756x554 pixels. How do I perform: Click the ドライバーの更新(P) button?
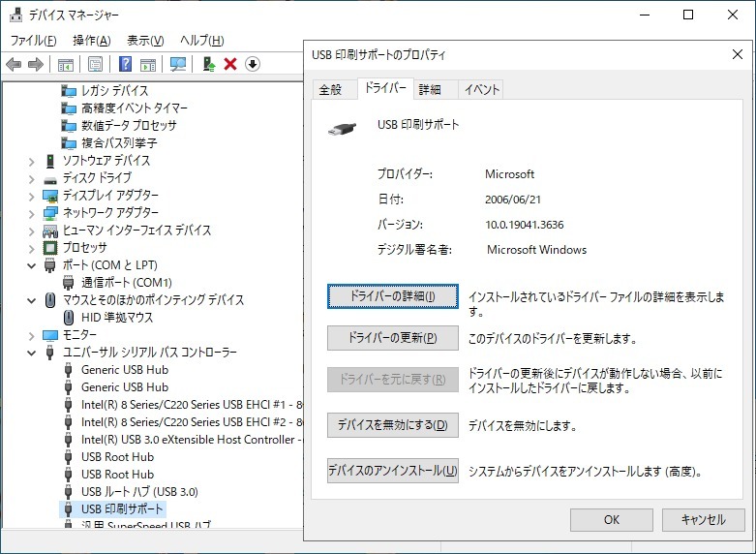392,338
